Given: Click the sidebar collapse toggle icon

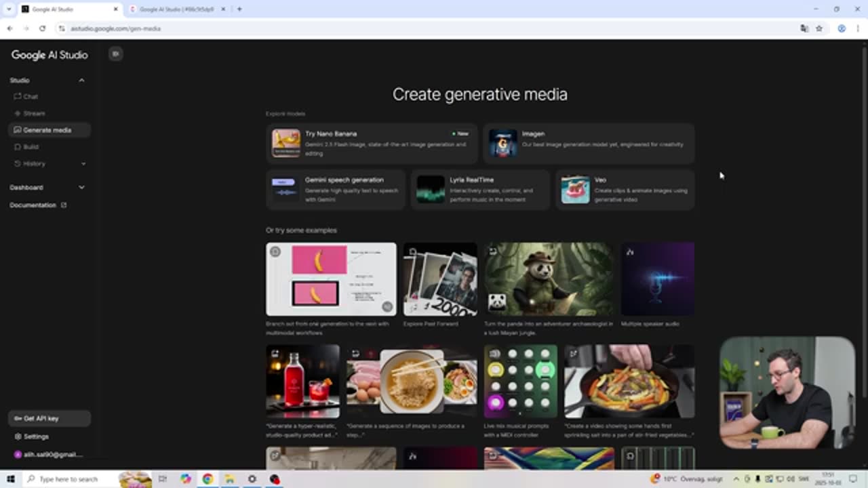Looking at the screenshot, I should (115, 54).
